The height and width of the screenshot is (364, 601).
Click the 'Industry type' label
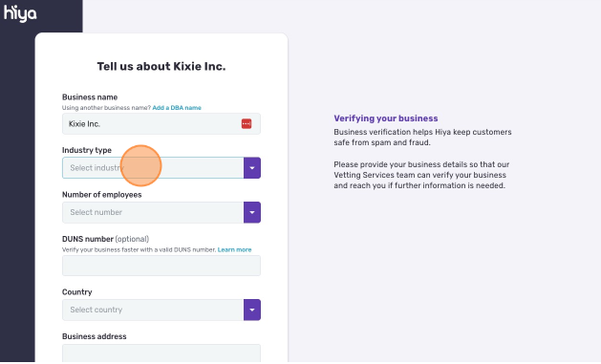87,150
